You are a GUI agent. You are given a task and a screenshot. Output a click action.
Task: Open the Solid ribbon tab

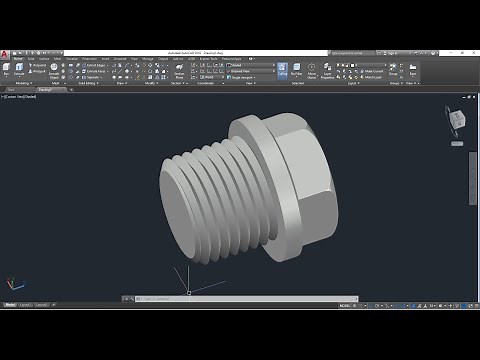pos(31,59)
